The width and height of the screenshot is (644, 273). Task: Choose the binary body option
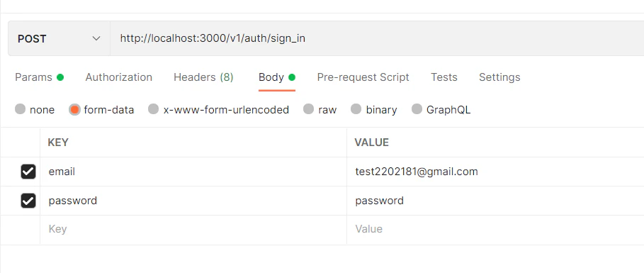click(x=356, y=109)
